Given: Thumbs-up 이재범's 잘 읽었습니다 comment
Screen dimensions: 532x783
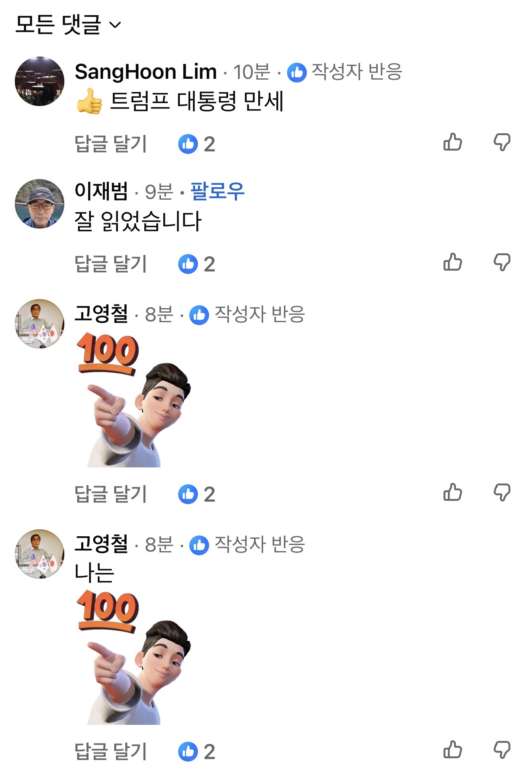Looking at the screenshot, I should (453, 262).
